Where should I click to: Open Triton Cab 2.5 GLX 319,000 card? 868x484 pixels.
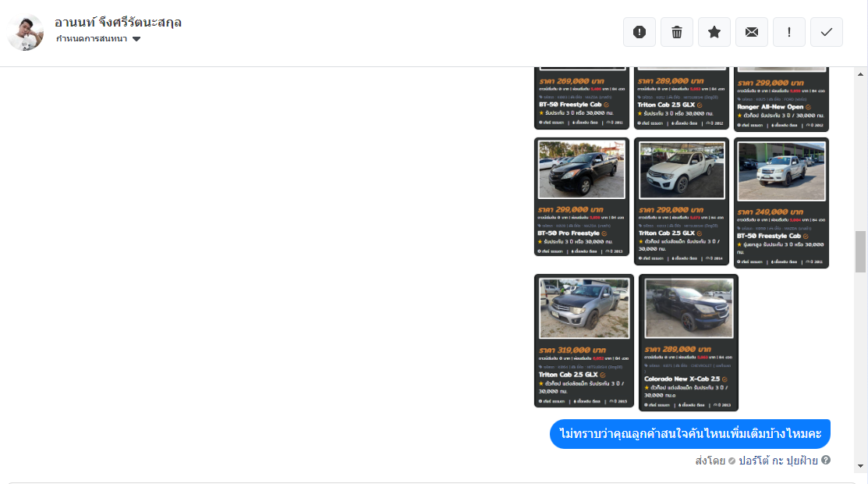pyautogui.click(x=583, y=340)
